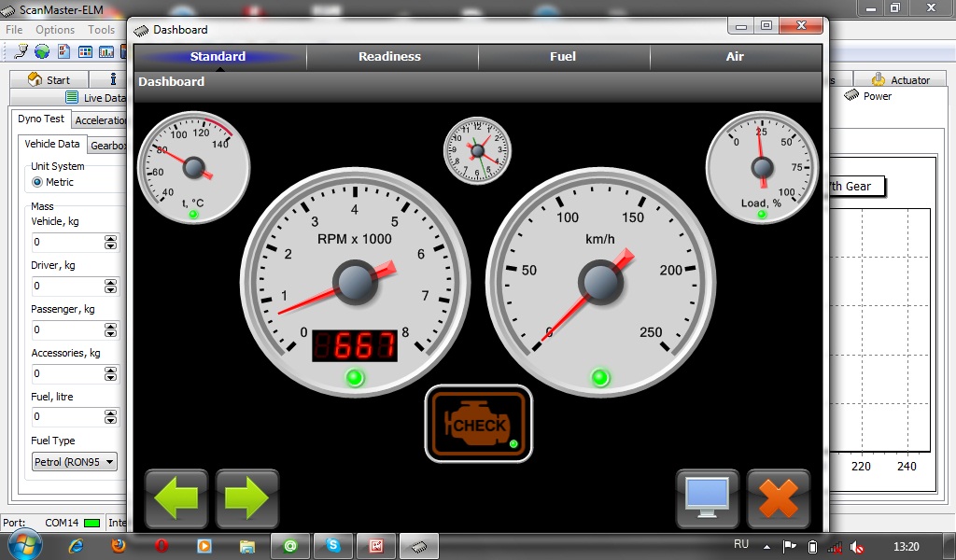Screen dimensions: 956x560
Task: Click the Passenger mass input field
Action: coord(67,329)
